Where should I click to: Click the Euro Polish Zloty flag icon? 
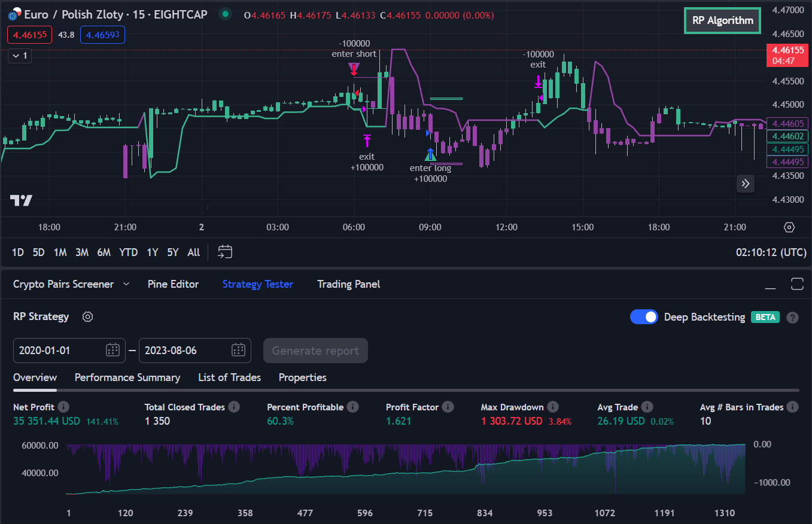pyautogui.click(x=14, y=14)
